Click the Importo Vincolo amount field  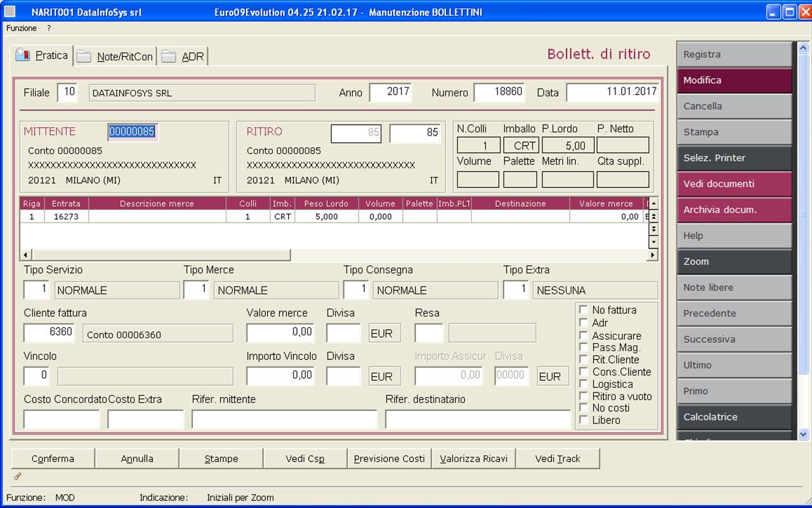coord(281,376)
